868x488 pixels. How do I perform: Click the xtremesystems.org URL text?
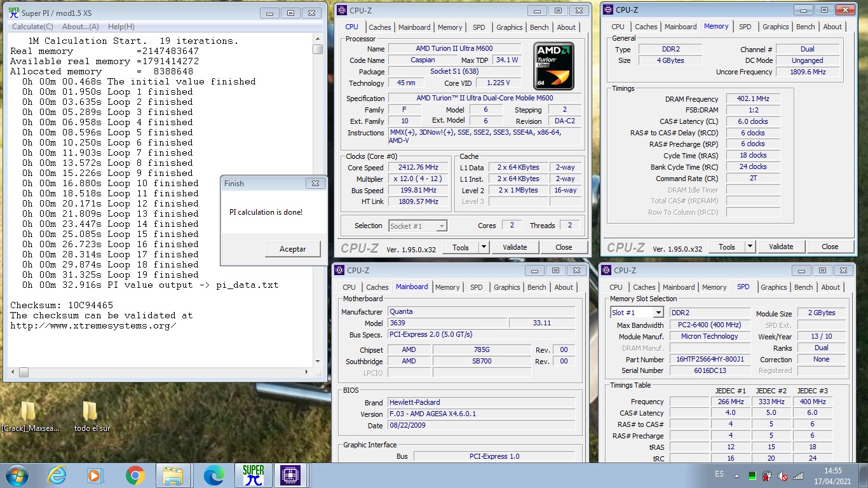click(x=93, y=326)
